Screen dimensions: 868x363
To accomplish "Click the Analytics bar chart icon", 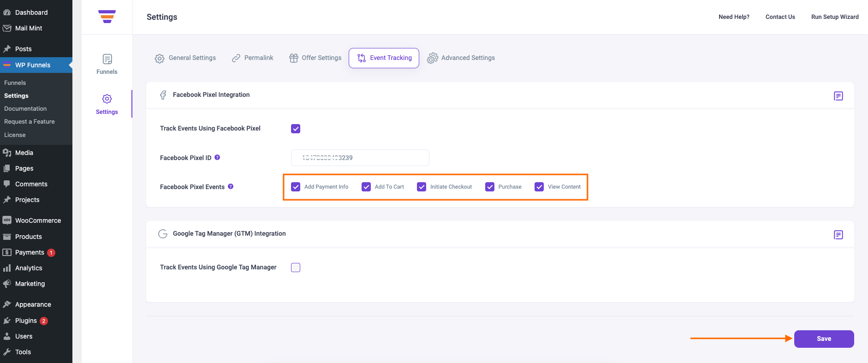I will [x=7, y=268].
